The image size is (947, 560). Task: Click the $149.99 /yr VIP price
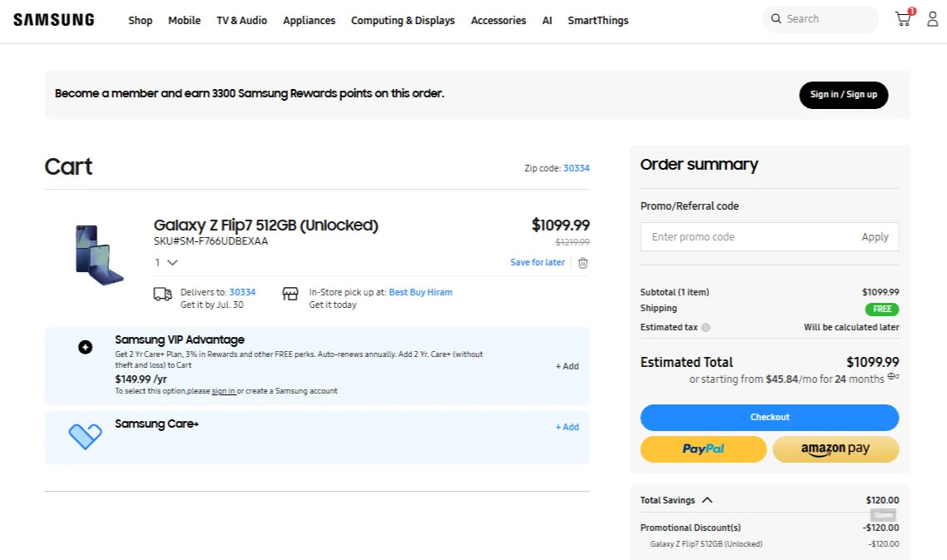pyautogui.click(x=141, y=379)
